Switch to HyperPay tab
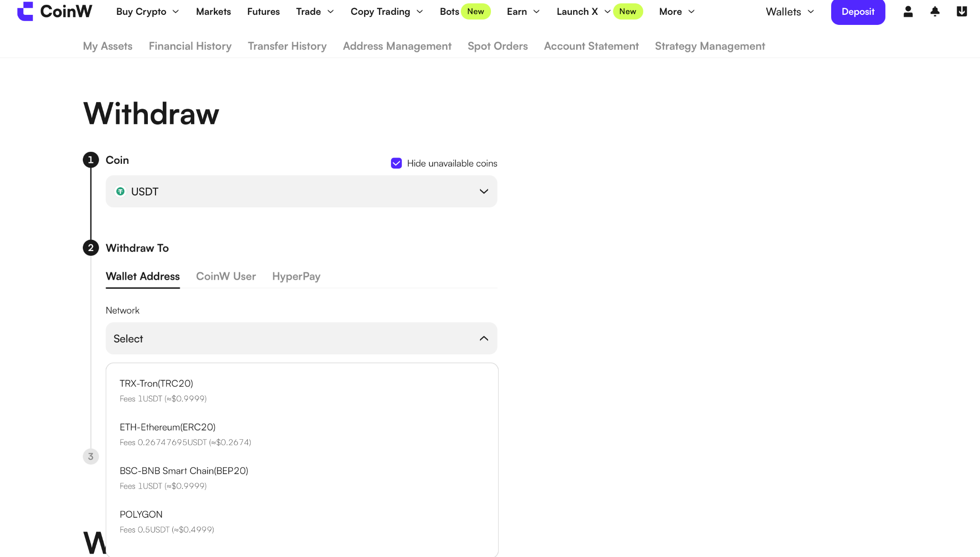Image resolution: width=980 pixels, height=557 pixels. [296, 276]
